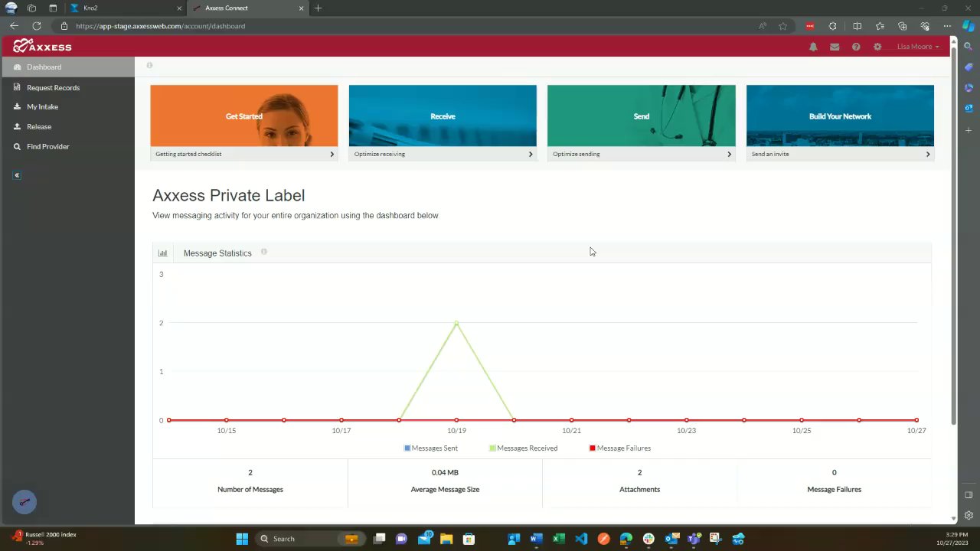Add page to favorites star icon

tap(782, 26)
